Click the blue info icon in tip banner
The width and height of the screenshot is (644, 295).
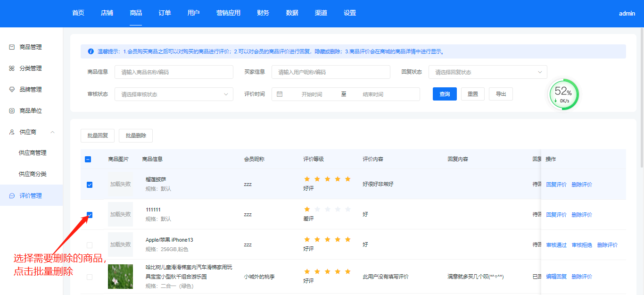[x=91, y=51]
